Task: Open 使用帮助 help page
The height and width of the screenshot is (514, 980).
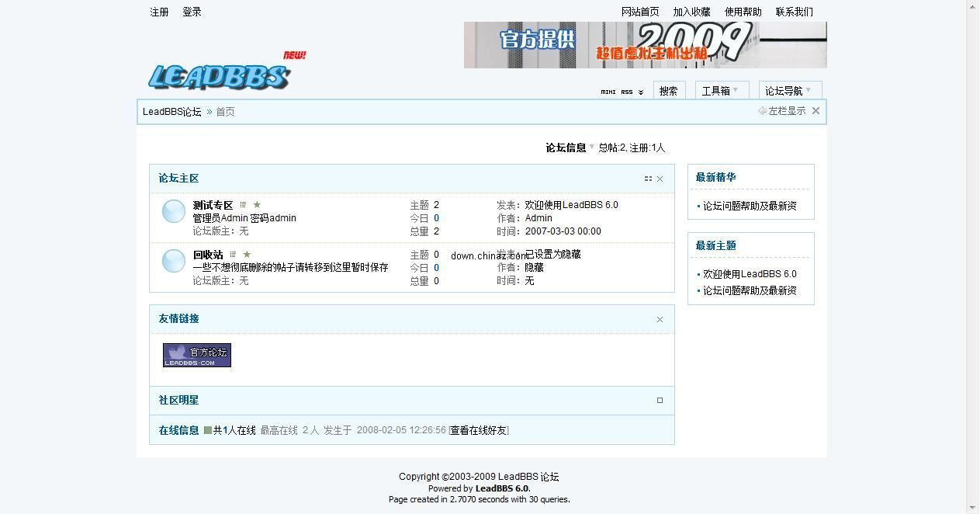Action: pos(743,12)
